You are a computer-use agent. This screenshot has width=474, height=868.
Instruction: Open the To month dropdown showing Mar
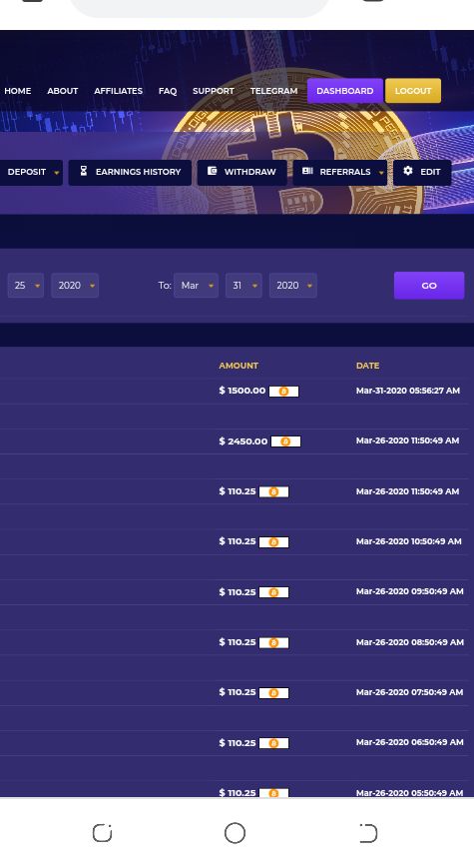coord(196,286)
